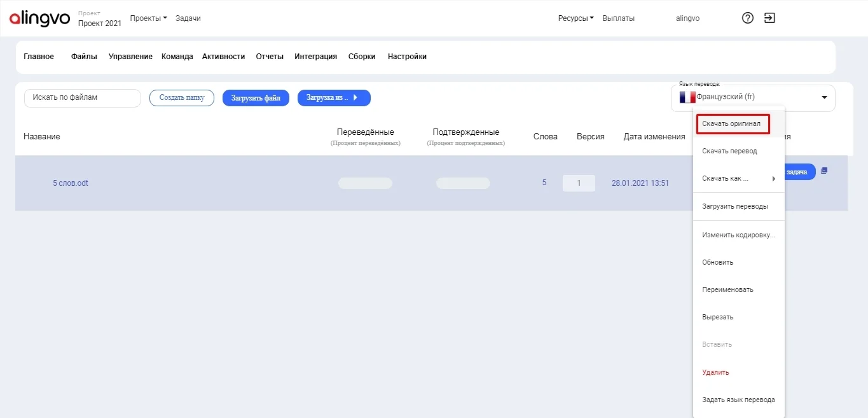Image resolution: width=868 pixels, height=418 pixels.
Task: Click the copy icon beside task button
Action: point(824,171)
